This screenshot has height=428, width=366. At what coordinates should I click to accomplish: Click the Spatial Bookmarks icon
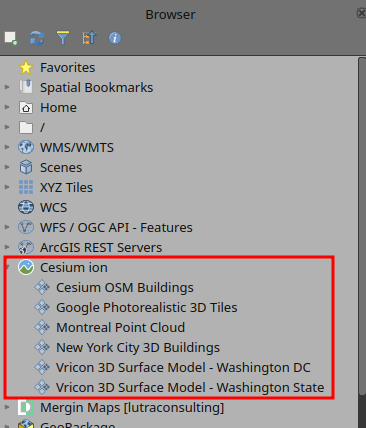click(26, 87)
